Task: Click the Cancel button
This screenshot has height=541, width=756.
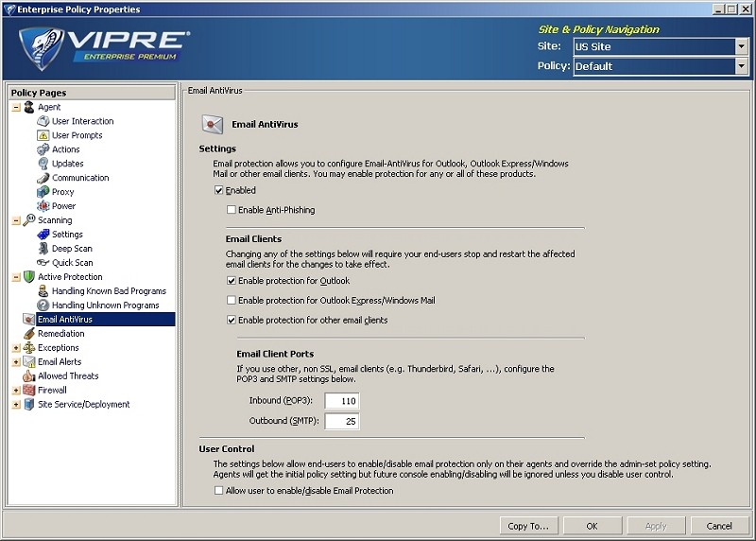Action: [718, 526]
